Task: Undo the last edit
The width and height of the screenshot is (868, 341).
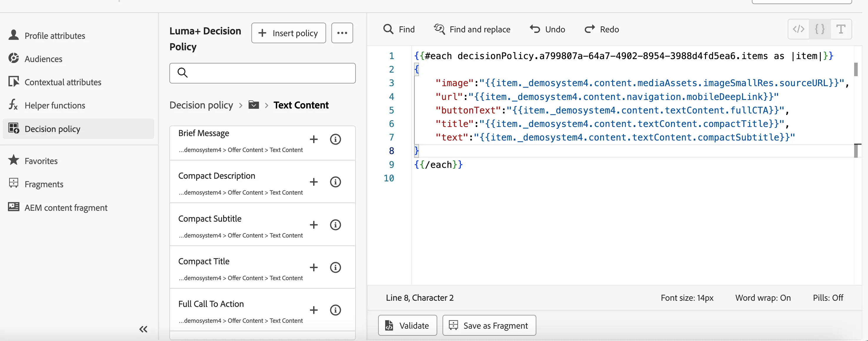Action: pos(547,29)
